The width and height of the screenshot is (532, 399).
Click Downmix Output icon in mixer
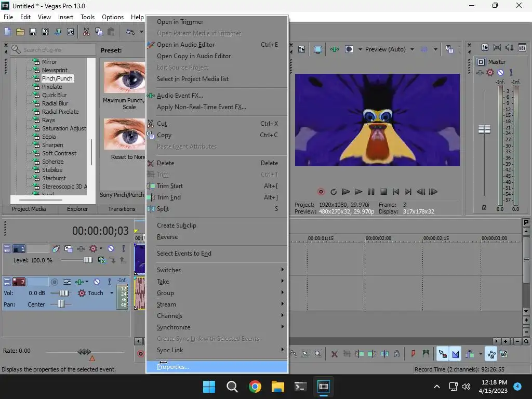(497, 47)
